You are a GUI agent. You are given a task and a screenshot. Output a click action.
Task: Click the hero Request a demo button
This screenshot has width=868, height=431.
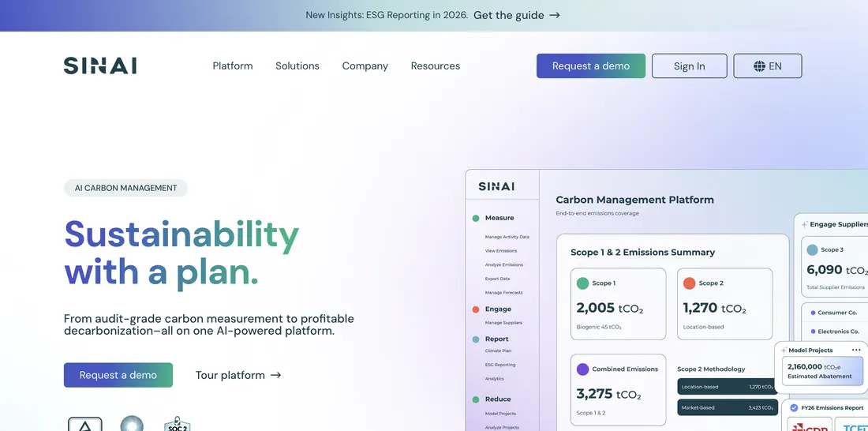(x=118, y=375)
